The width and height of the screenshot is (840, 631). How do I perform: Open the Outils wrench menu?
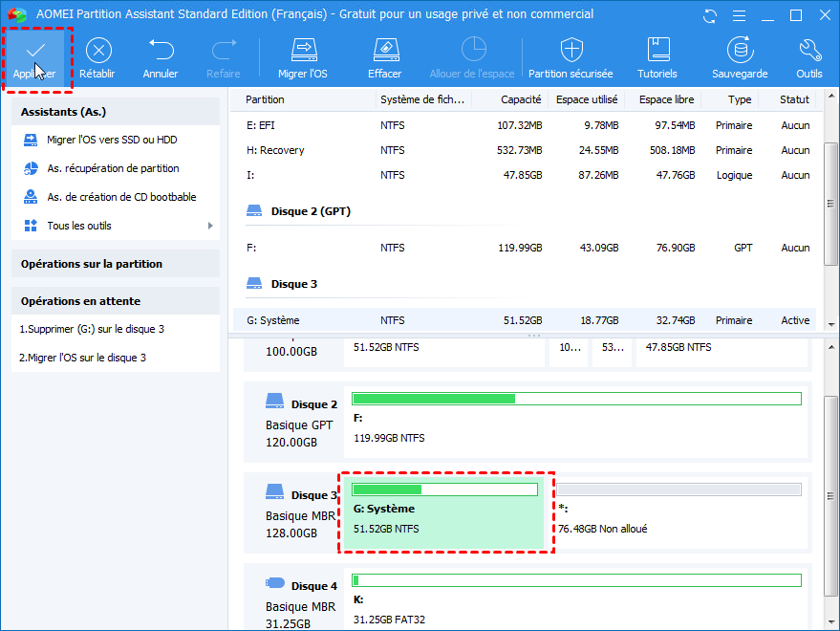coord(809,58)
